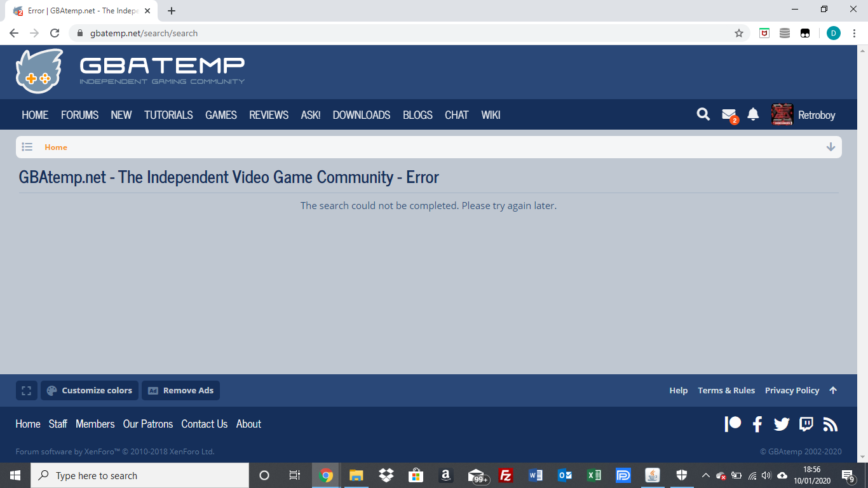The image size is (868, 488).
Task: Click the McAfee extension icon
Action: click(x=764, y=33)
